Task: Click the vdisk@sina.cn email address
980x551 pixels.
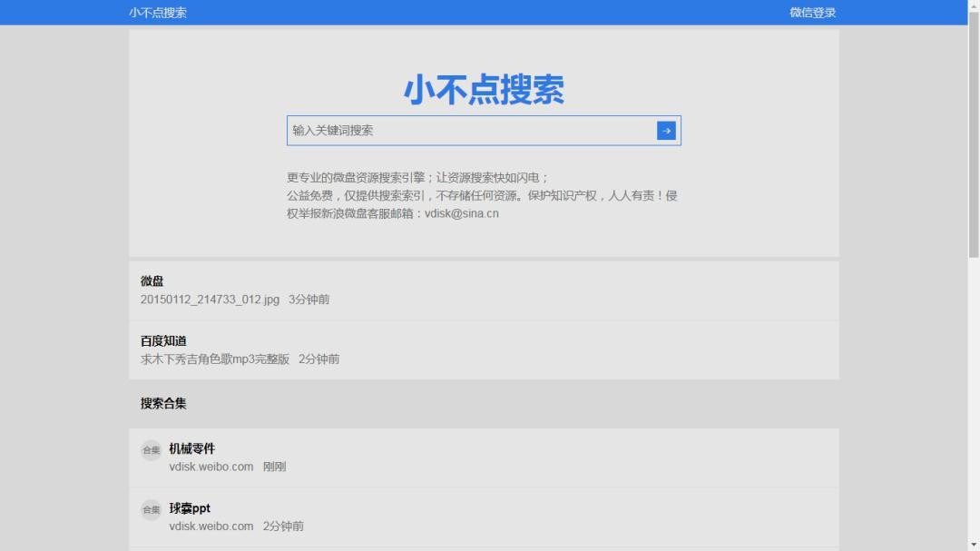Action: [x=461, y=214]
